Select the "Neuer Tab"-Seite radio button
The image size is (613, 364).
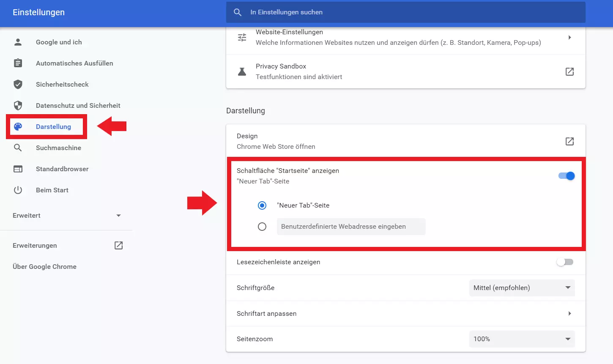click(262, 205)
